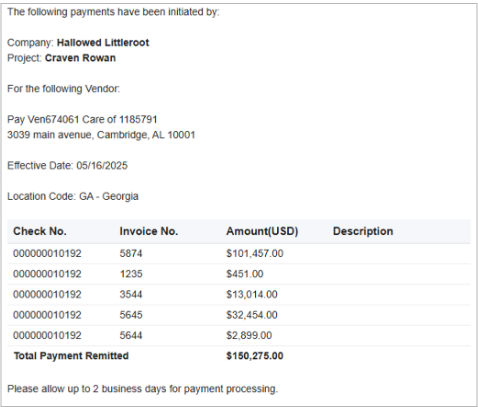Select the check number in the invoice 5645 row
The height and width of the screenshot is (407, 478).
coord(47,315)
